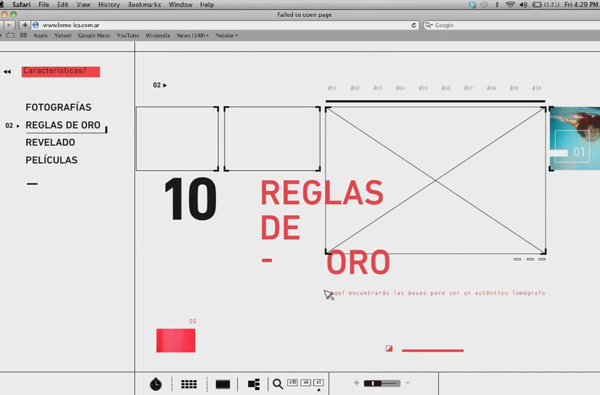Open the Wikipedia bookmark

(x=158, y=35)
